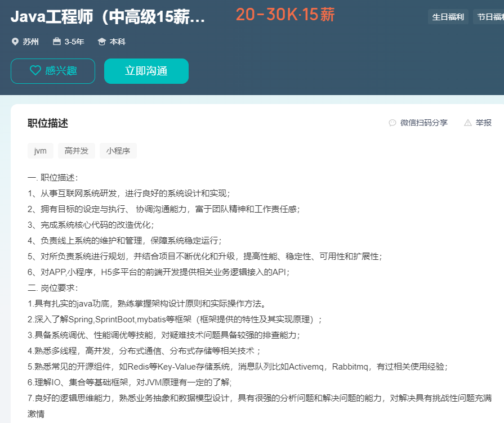Click the line 二. 岗位要求:
This screenshot has width=504, height=423.
(x=53, y=288)
